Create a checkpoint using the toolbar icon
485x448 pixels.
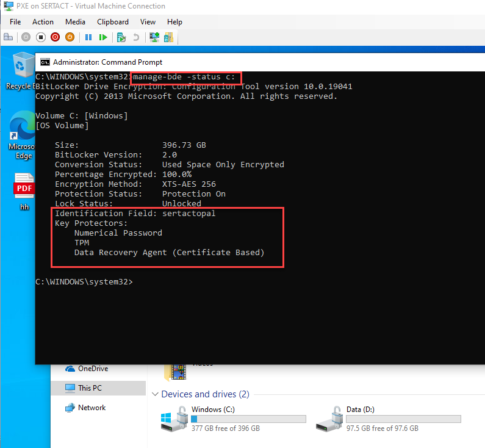[x=121, y=37]
